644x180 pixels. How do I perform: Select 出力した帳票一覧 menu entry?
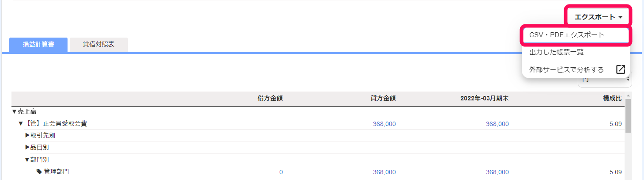coord(576,52)
